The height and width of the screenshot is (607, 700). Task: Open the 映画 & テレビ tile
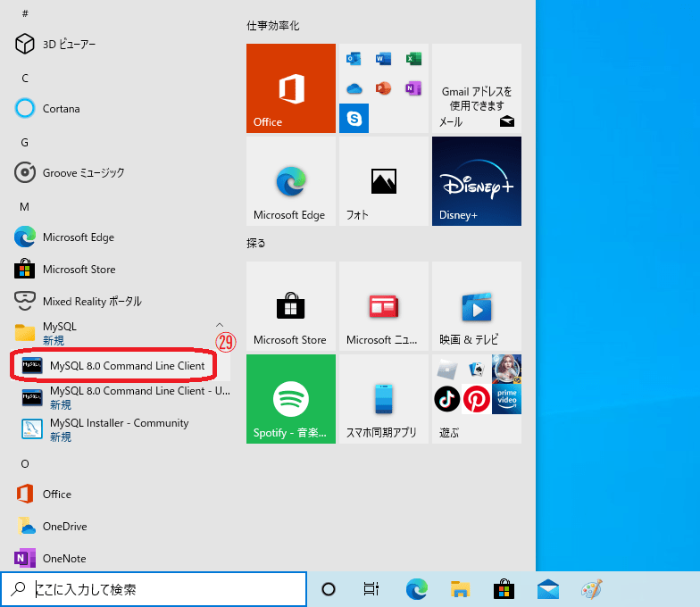click(x=477, y=305)
